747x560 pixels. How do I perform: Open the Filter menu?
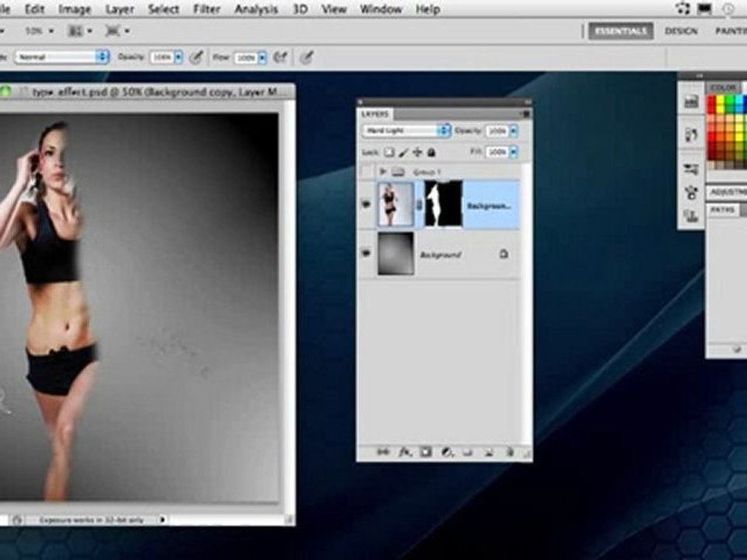[x=207, y=9]
